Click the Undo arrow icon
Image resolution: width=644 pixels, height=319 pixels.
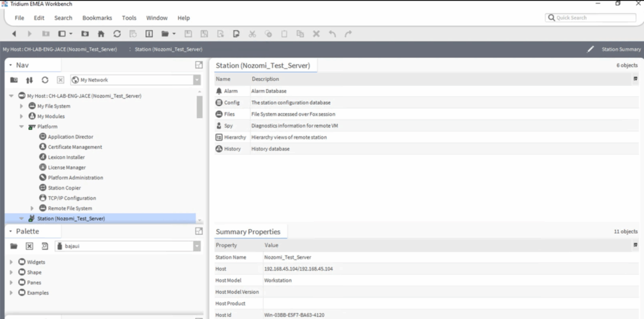[x=332, y=34]
